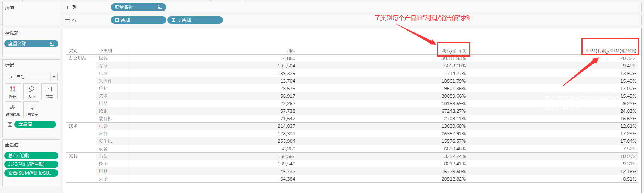Image resolution: width=644 pixels, height=193 pixels.
Task: Select the 度量名称 pill in the filters shelf
Action: click(x=31, y=44)
